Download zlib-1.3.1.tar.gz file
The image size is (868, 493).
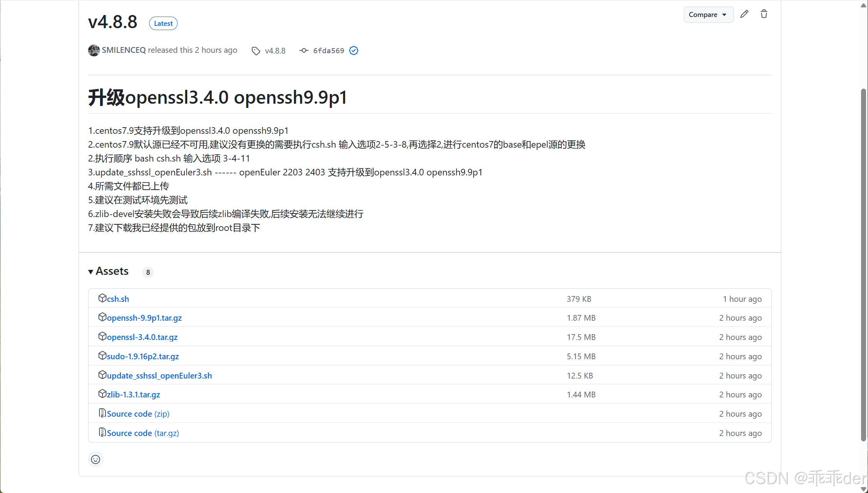click(133, 395)
